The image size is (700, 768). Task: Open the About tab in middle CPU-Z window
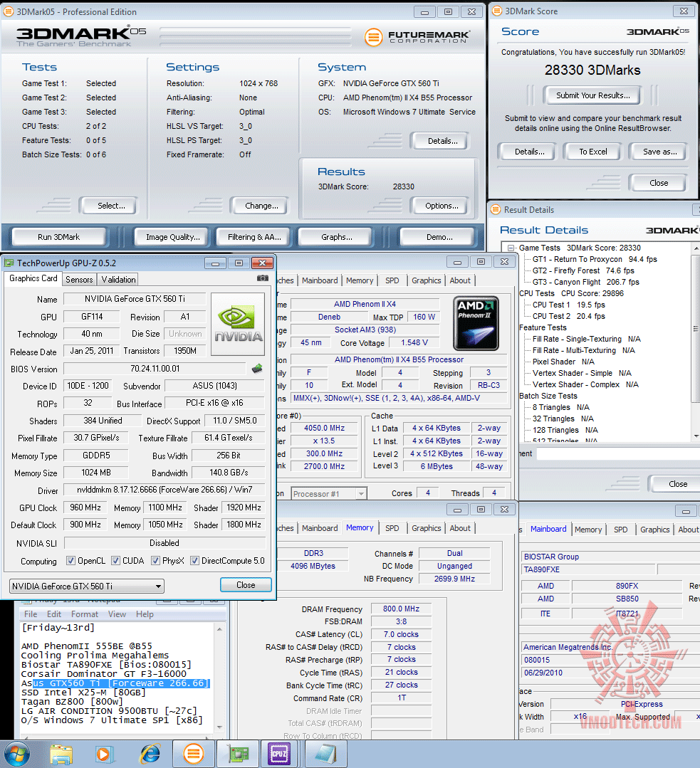[460, 528]
